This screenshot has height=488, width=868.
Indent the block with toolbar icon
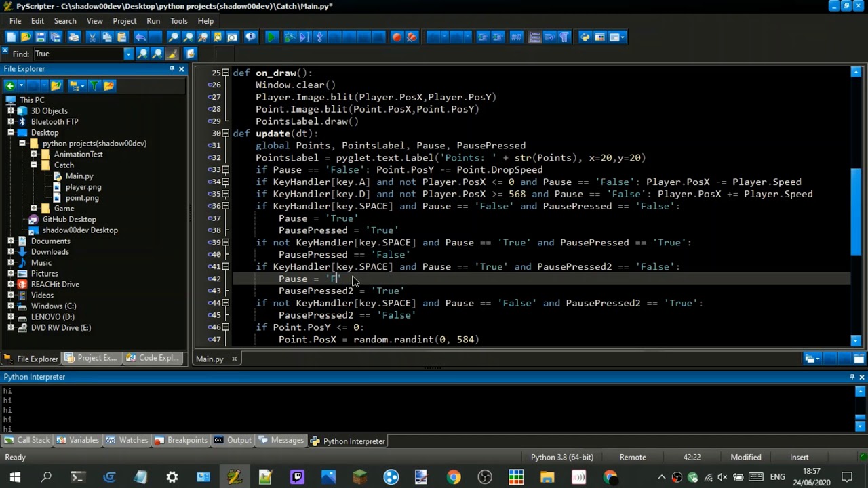coord(483,37)
